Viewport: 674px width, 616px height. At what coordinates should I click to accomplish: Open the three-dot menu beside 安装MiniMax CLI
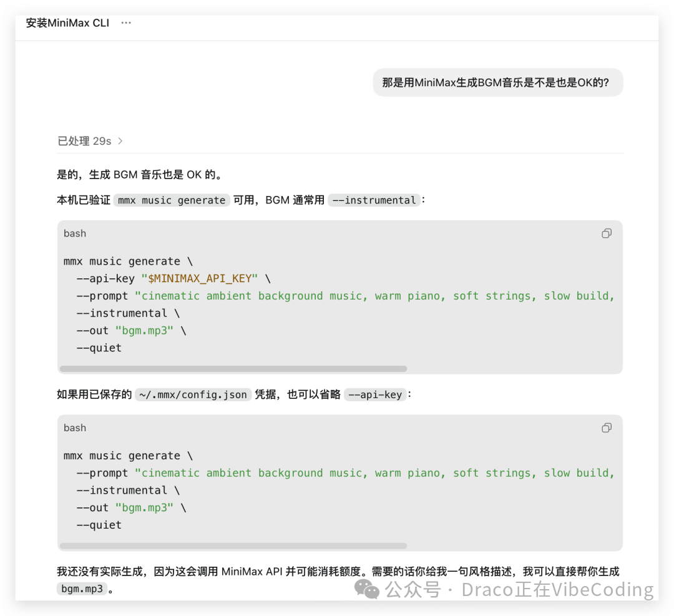click(x=126, y=23)
